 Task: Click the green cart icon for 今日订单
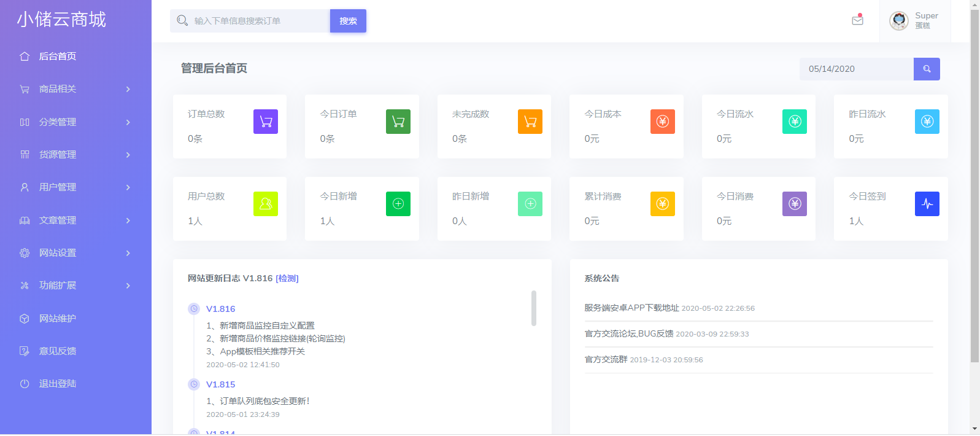(398, 122)
